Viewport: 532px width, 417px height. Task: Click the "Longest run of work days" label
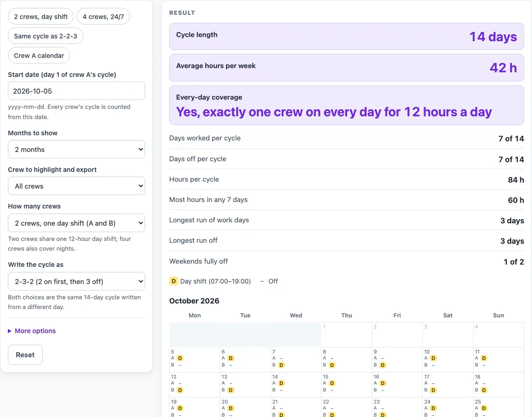209,220
